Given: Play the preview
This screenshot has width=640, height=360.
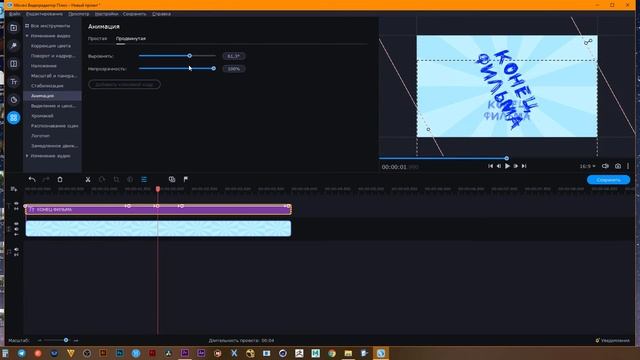Looking at the screenshot, I should click(x=507, y=166).
